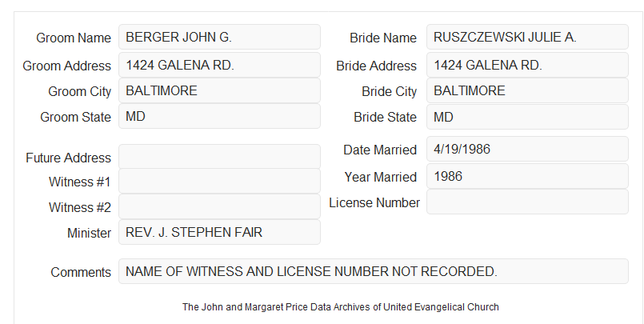The width and height of the screenshot is (644, 324).
Task: Click the Groom Name field
Action: tap(219, 37)
